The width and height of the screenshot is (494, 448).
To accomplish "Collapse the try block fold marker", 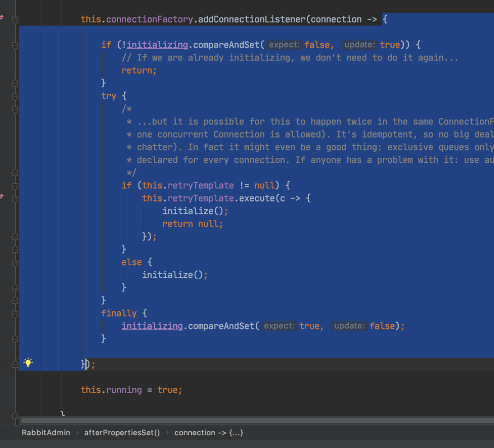I will tap(15, 96).
